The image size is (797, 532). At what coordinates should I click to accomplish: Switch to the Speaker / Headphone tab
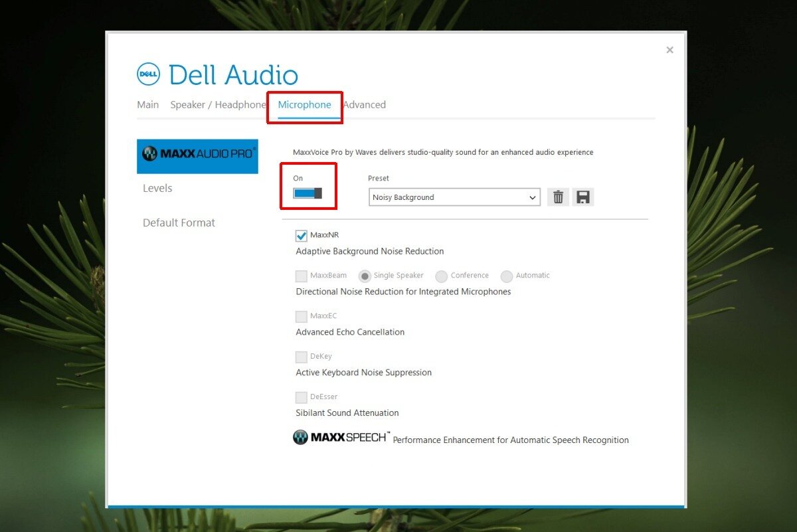[218, 104]
